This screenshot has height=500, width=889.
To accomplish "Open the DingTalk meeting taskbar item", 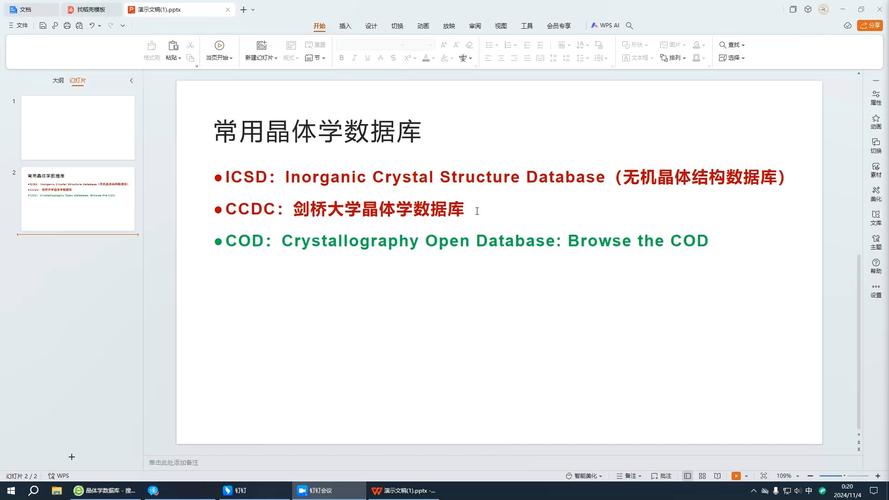I will coord(329,491).
